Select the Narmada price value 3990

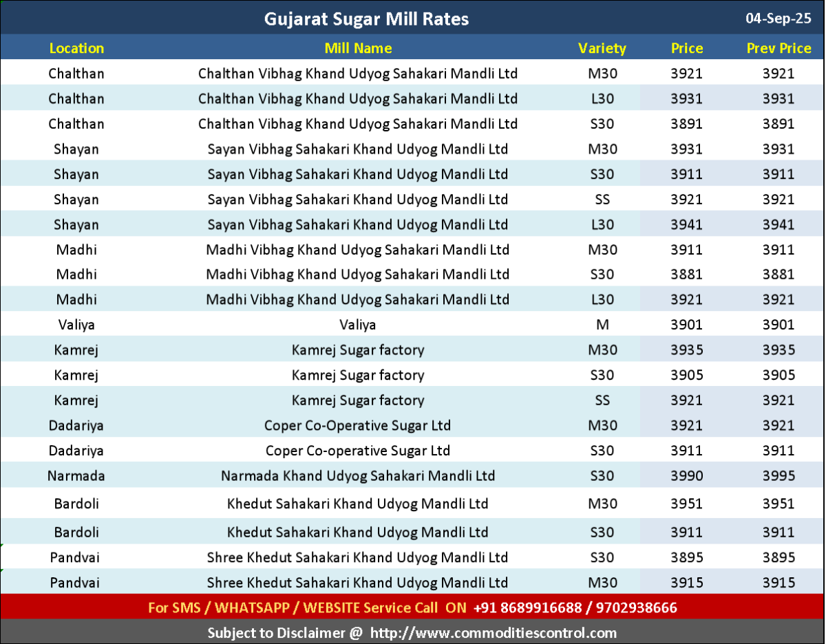coord(687,476)
